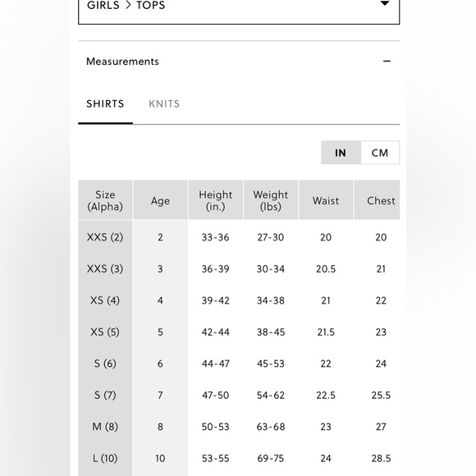Image resolution: width=476 pixels, height=476 pixels.
Task: Toggle units to IN
Action: [x=341, y=153]
